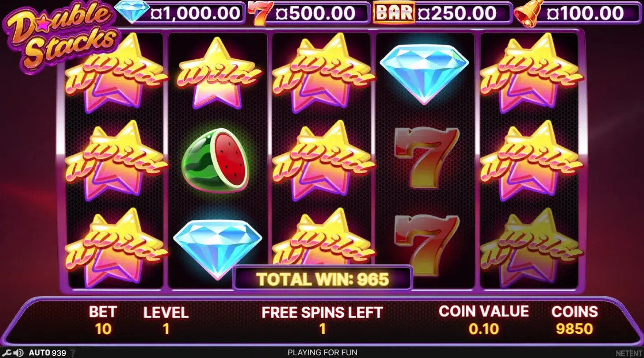Click the bell icon in the paytable header

tap(529, 12)
